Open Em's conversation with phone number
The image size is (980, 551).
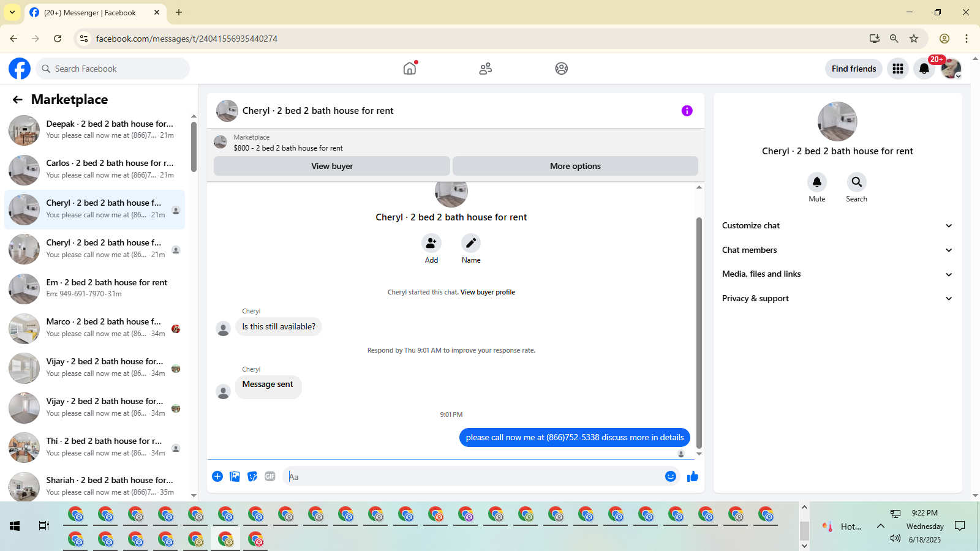tap(95, 288)
